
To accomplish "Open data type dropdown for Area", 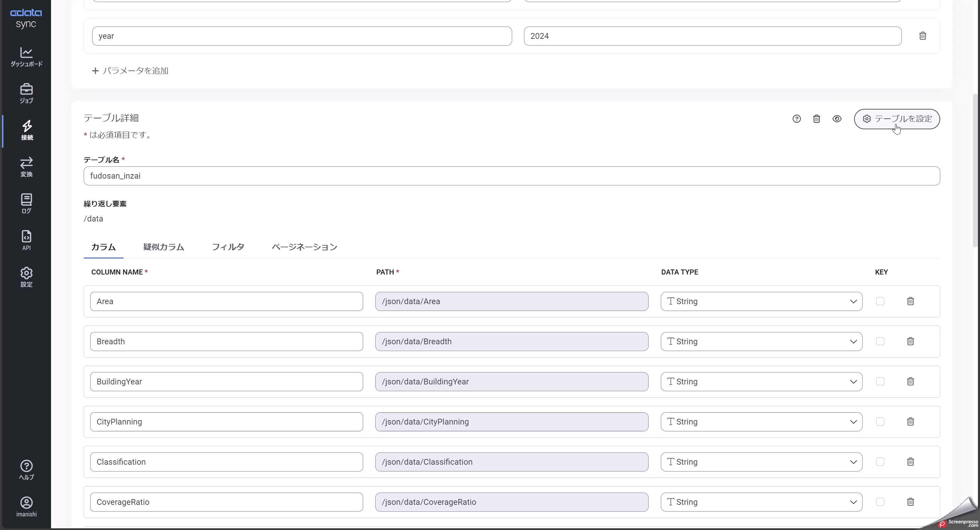I will click(761, 301).
